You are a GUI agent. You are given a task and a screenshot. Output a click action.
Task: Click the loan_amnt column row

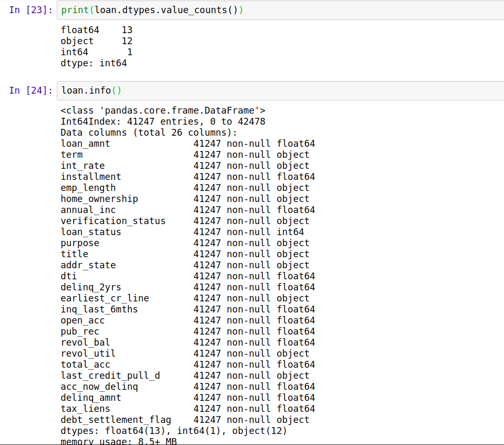coord(188,144)
